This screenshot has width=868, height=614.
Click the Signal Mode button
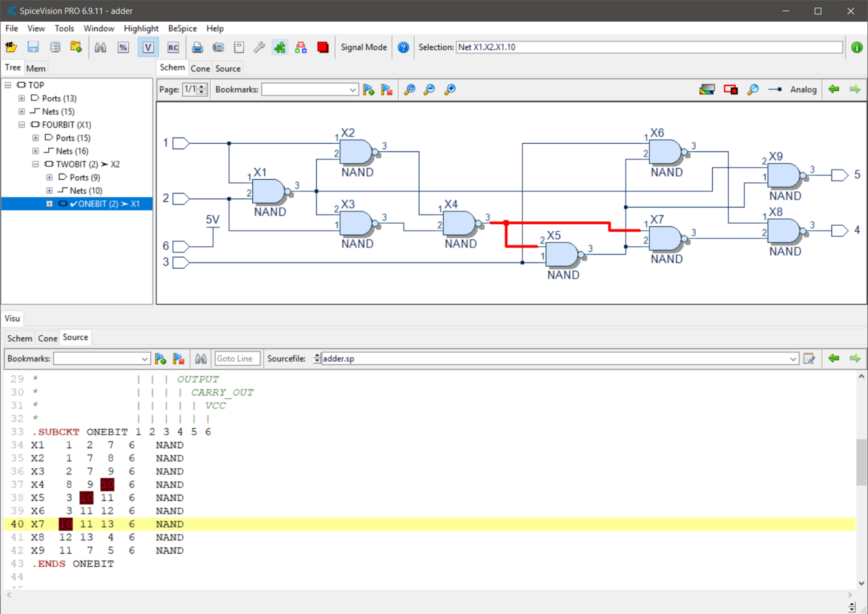[x=363, y=47]
